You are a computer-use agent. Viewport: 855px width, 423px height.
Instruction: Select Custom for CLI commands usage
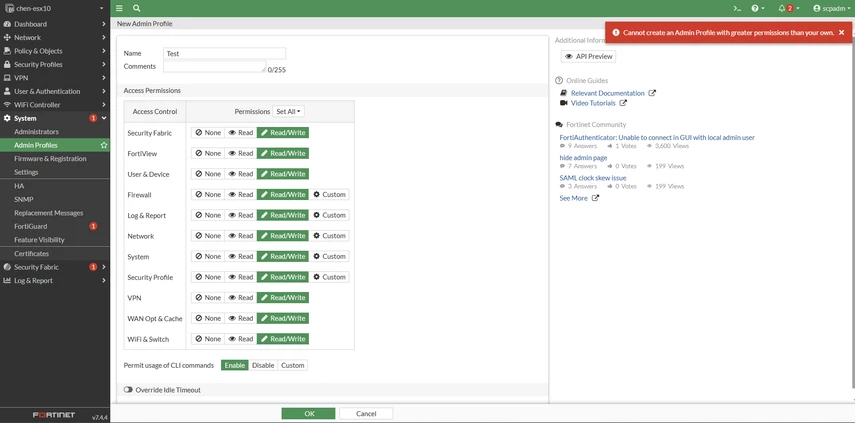click(293, 365)
